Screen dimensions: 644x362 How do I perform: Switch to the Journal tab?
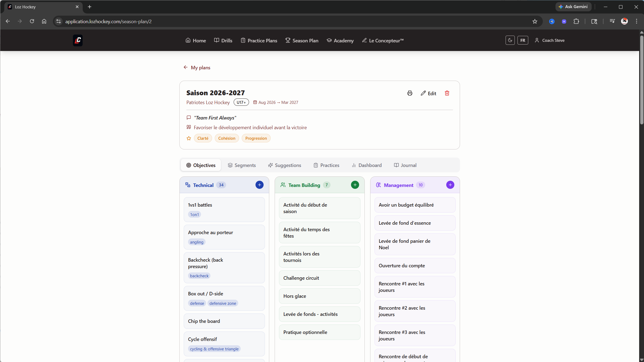coord(405,165)
